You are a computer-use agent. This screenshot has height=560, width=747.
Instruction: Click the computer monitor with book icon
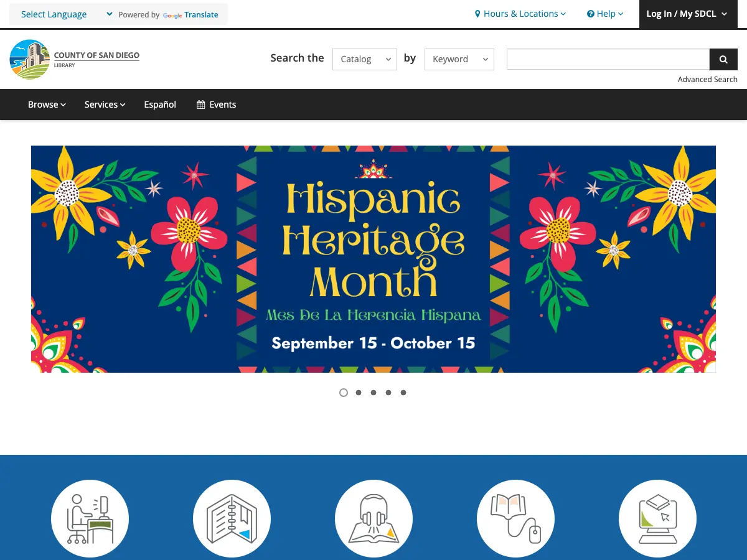[x=658, y=518]
